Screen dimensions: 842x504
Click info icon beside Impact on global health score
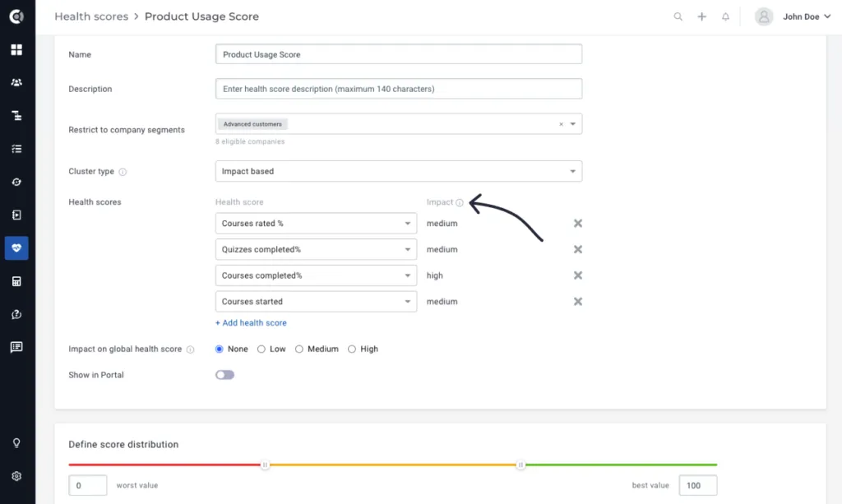(x=190, y=349)
